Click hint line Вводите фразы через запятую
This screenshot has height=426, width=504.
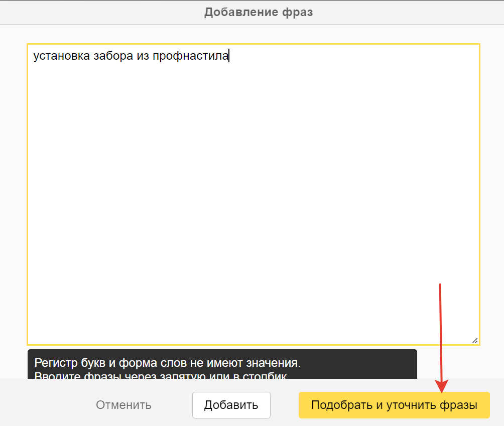click(161, 375)
